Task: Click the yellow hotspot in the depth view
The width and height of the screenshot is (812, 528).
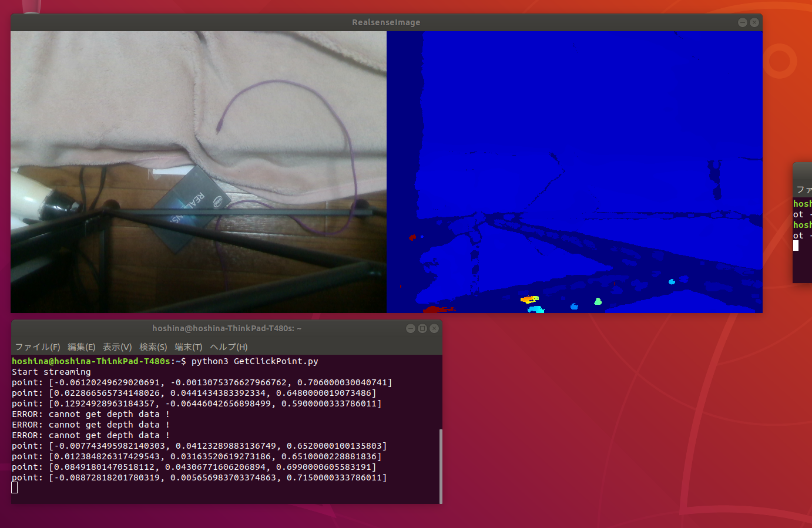Action: [x=528, y=300]
